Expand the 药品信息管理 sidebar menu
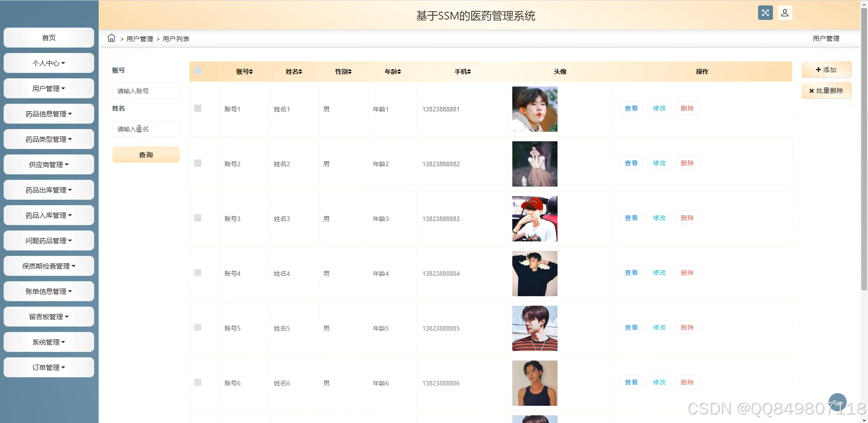The width and height of the screenshot is (868, 423). point(49,114)
